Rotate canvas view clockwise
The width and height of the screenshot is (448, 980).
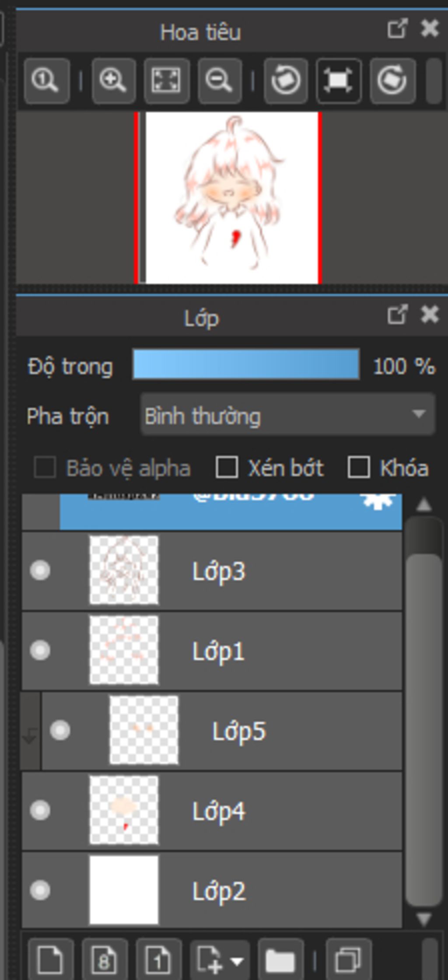coord(392,81)
